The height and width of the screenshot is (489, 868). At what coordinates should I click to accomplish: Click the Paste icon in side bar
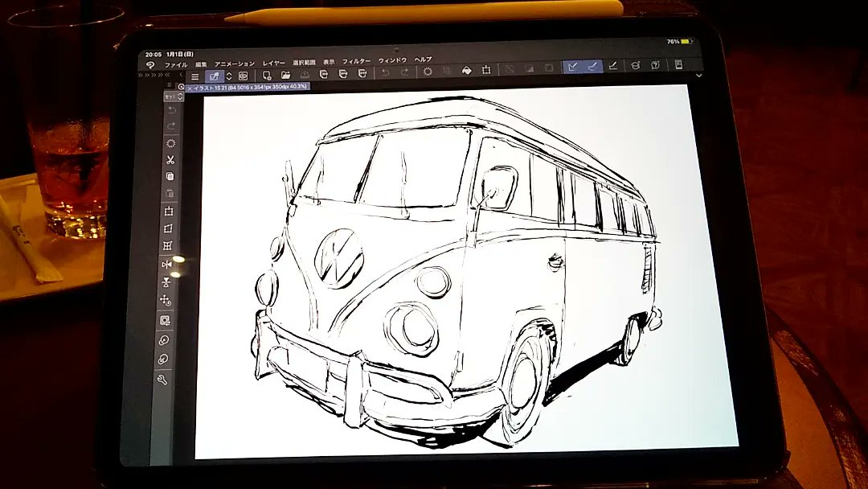170,194
